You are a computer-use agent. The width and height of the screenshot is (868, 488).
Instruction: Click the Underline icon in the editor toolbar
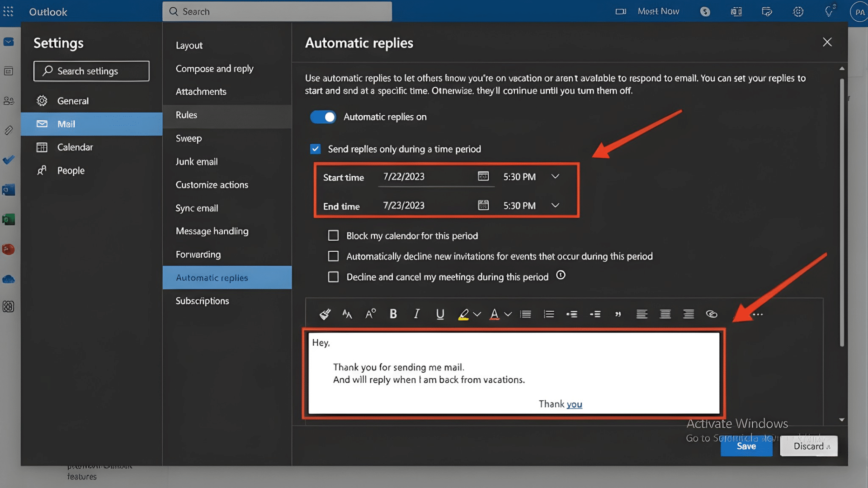(439, 314)
